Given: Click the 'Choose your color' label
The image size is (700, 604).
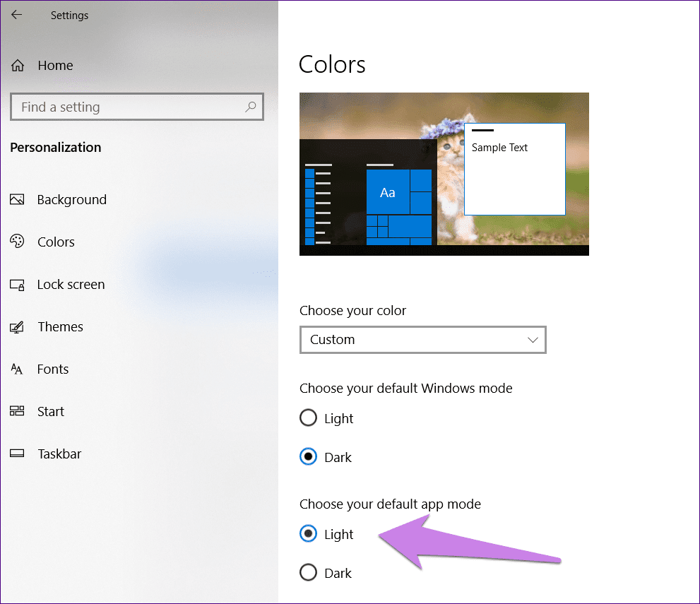Looking at the screenshot, I should tap(352, 310).
